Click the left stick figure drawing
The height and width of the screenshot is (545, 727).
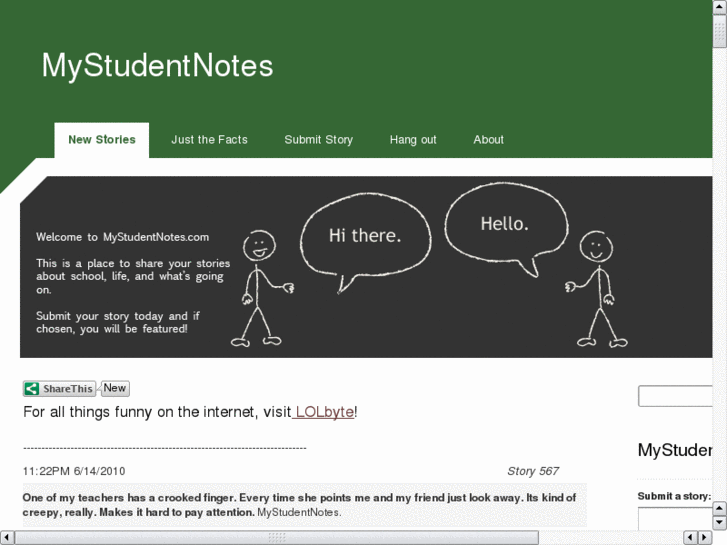click(x=260, y=288)
